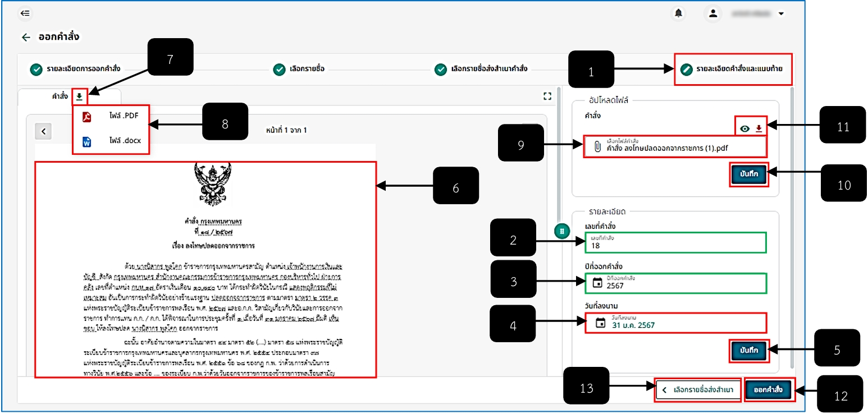
Task: Go back using arrow beside ออกคำสั่ง
Action: pos(26,37)
